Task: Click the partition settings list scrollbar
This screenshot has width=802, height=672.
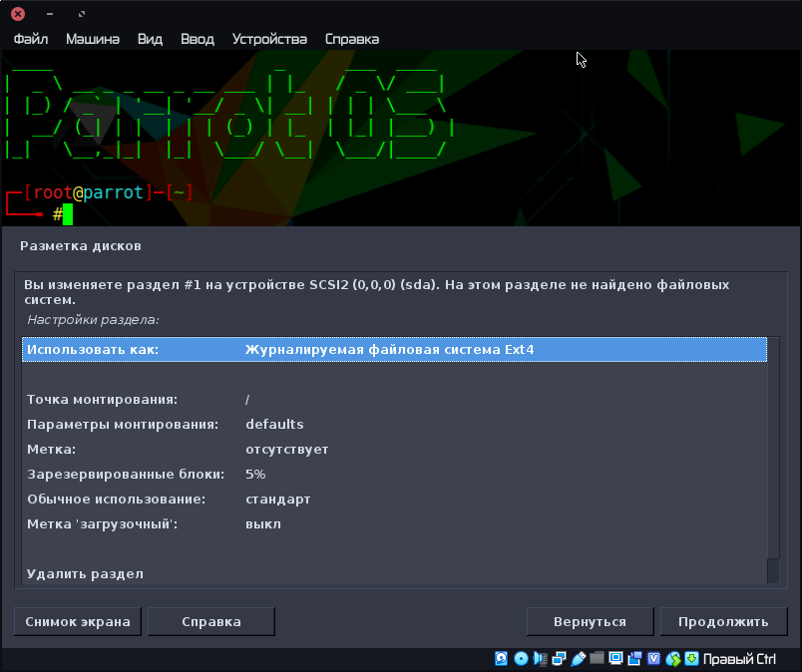Action: coord(773,461)
